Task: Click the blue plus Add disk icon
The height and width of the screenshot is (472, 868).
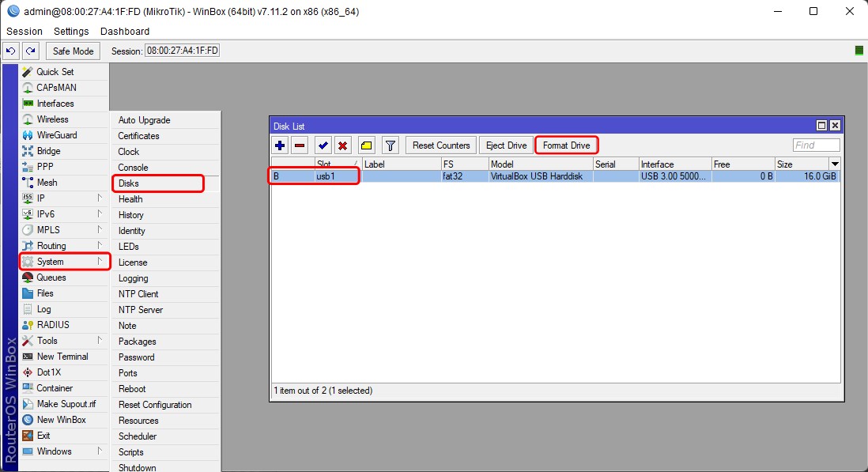Action: click(x=280, y=145)
